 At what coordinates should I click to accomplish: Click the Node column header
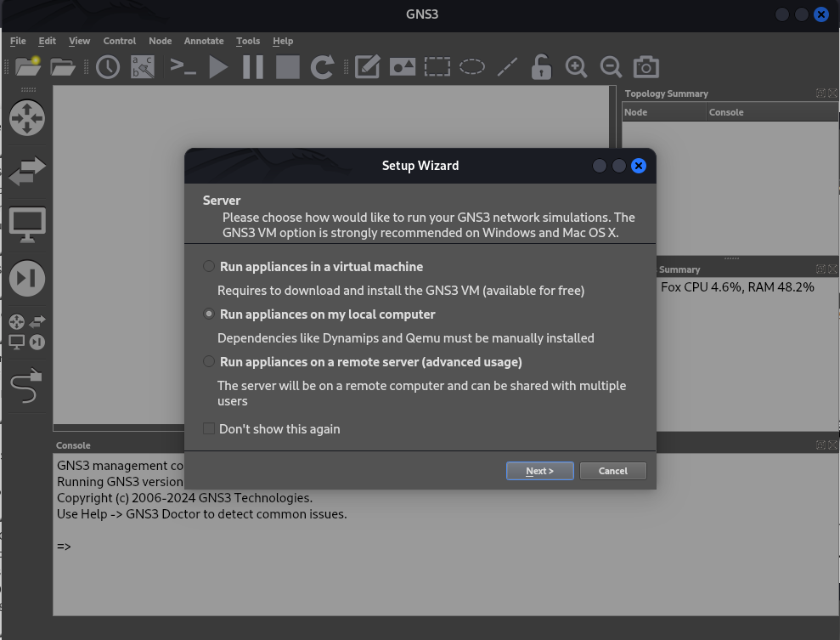click(664, 112)
